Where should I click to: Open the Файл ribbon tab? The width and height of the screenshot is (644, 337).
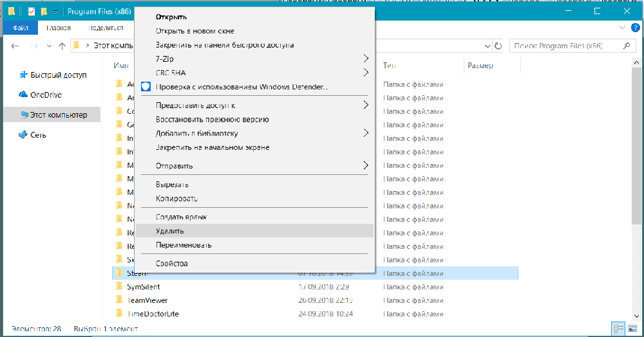[x=20, y=28]
